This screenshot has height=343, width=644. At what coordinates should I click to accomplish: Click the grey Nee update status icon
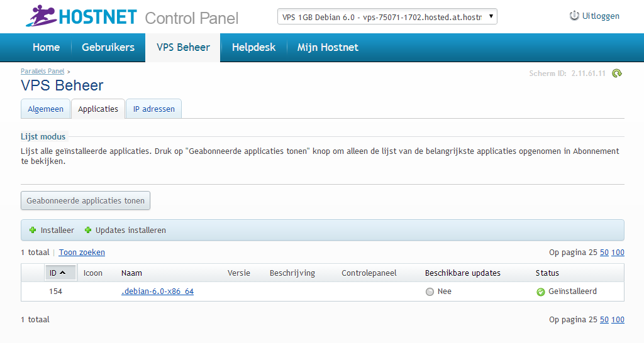click(430, 291)
